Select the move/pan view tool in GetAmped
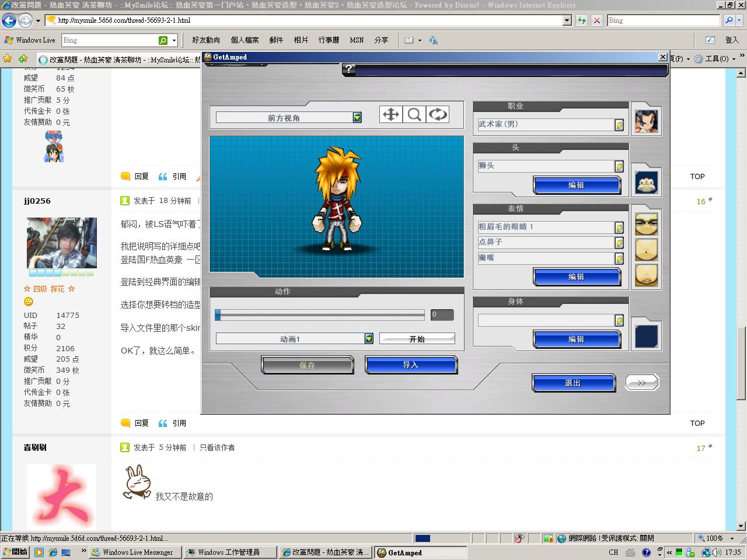 390,114
